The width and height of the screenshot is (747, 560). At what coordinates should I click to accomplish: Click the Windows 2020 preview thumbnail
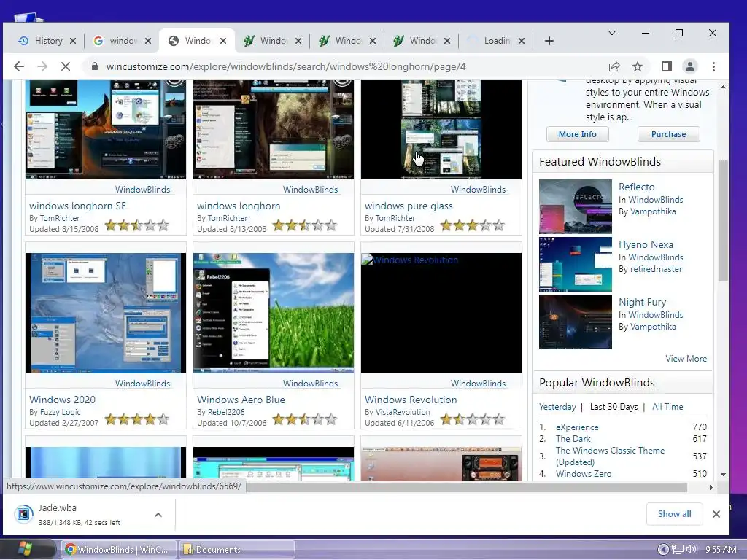[106, 313]
